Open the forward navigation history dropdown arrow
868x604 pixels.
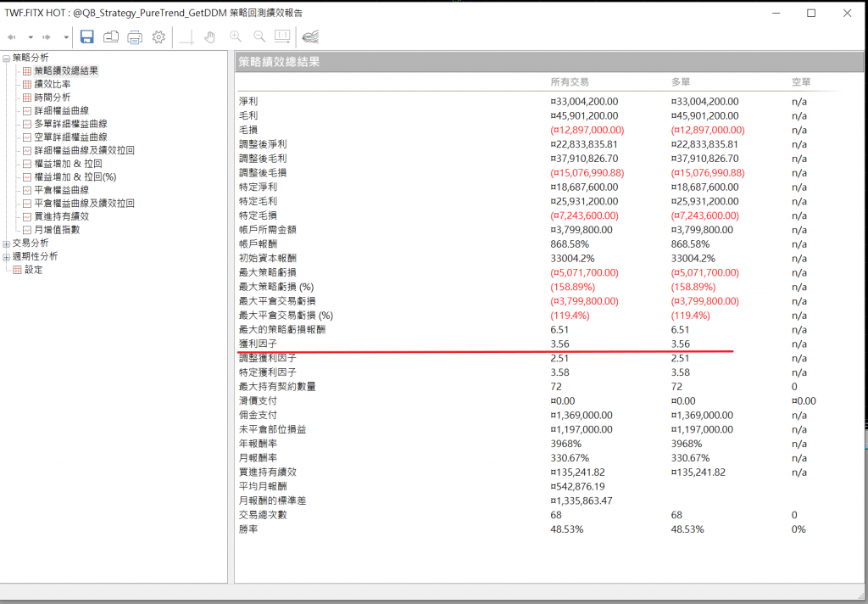(66, 37)
